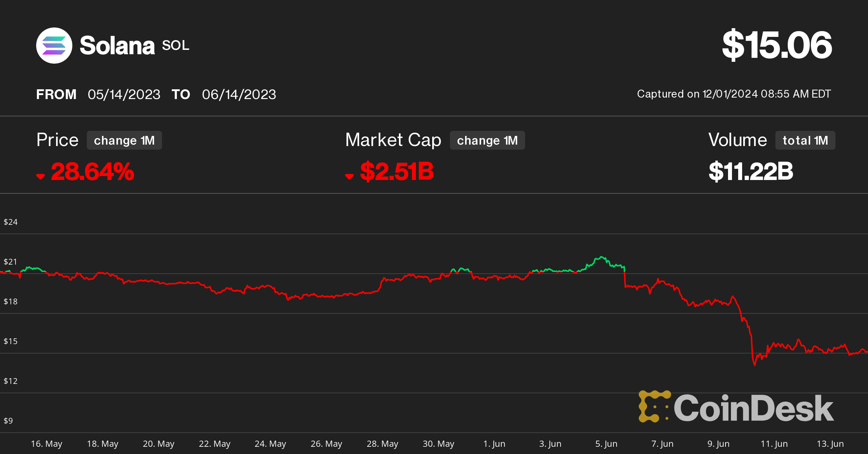The image size is (868, 454).
Task: Click the red down arrow beside $2.51B
Action: pyautogui.click(x=349, y=176)
